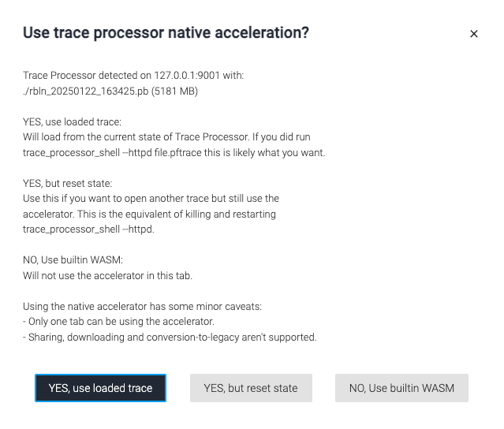Click the "trace_processor_shell --httpd." line ending the reset paragraph
504x429 pixels.
[88, 229]
